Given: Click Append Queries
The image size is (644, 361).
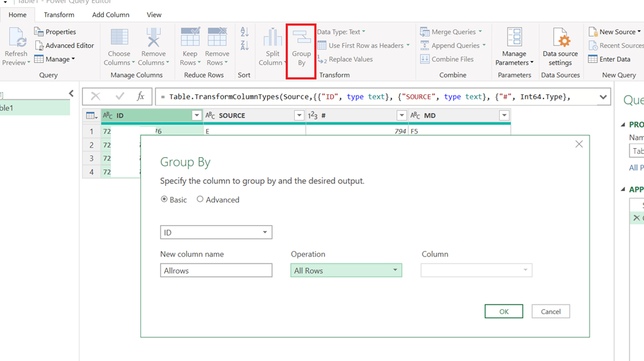Looking at the screenshot, I should [x=452, y=46].
